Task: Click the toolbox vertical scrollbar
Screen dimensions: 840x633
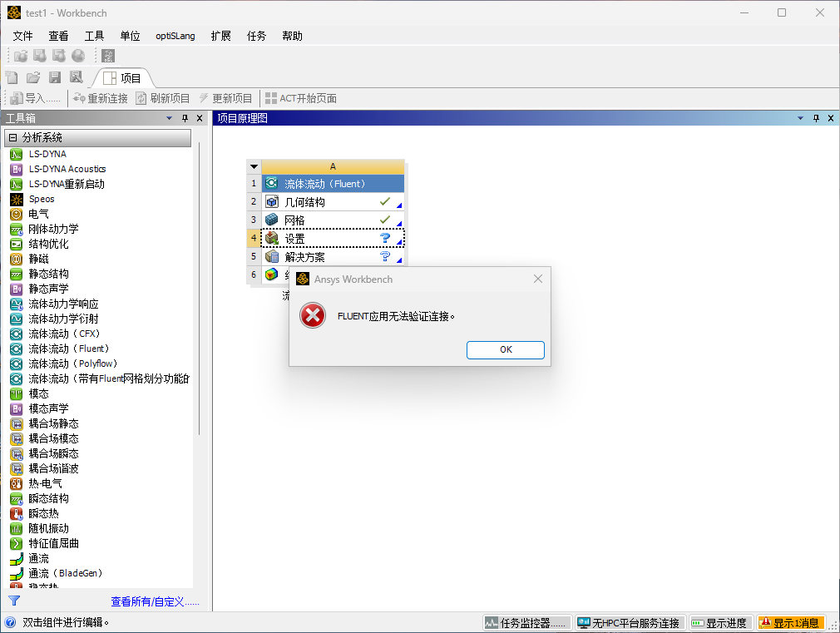Action: click(x=199, y=289)
